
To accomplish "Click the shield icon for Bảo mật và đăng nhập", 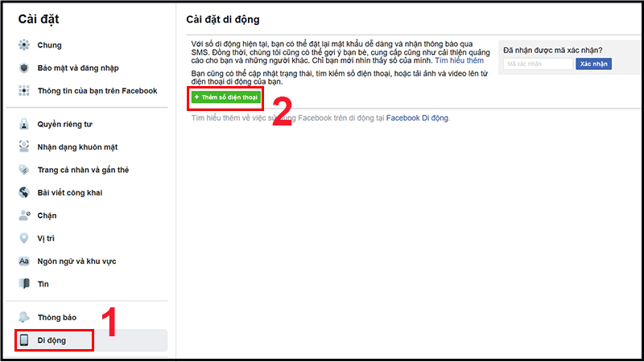I will pos(24,68).
